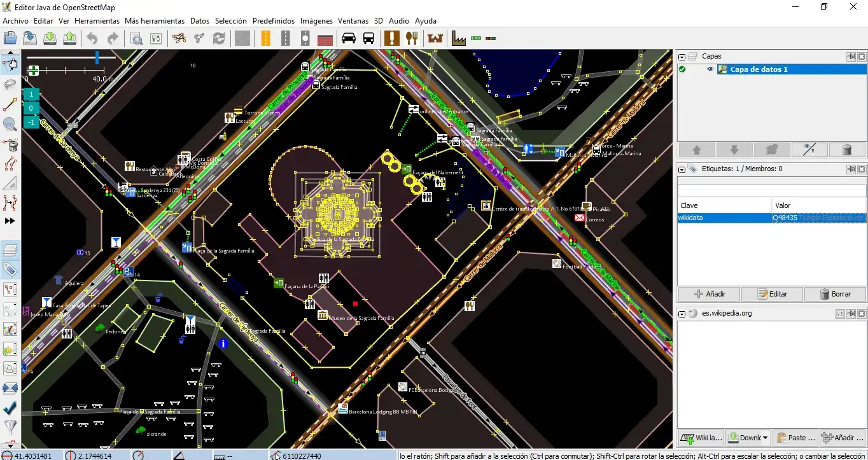Viewport: 868px width, 460px height.
Task: Open the Download button dropdown arrow
Action: [x=764, y=438]
